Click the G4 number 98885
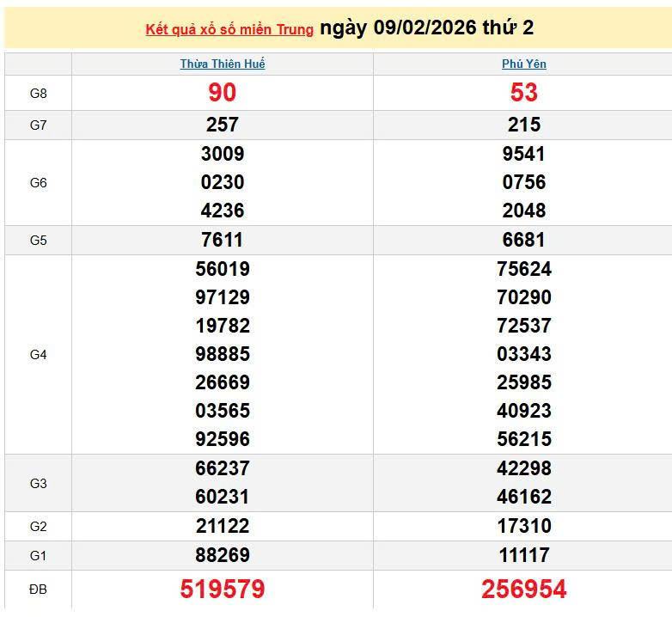Image resolution: width=672 pixels, height=617 pixels. point(223,354)
